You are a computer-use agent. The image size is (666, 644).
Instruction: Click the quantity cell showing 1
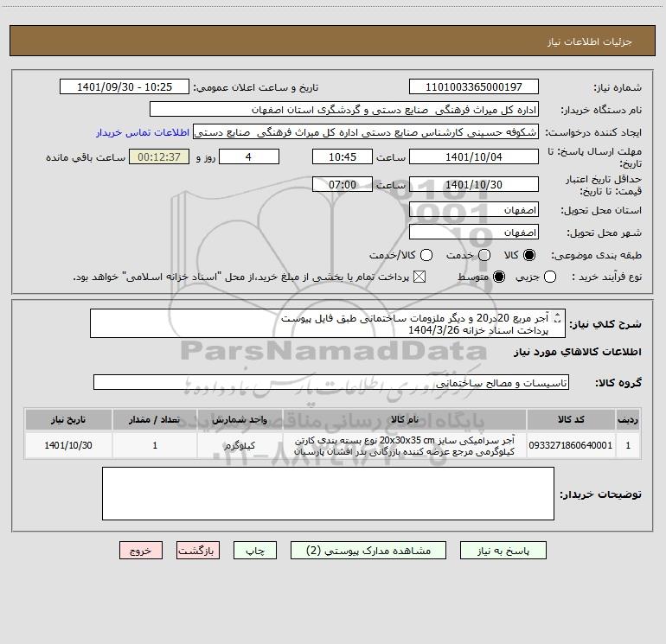(x=155, y=445)
